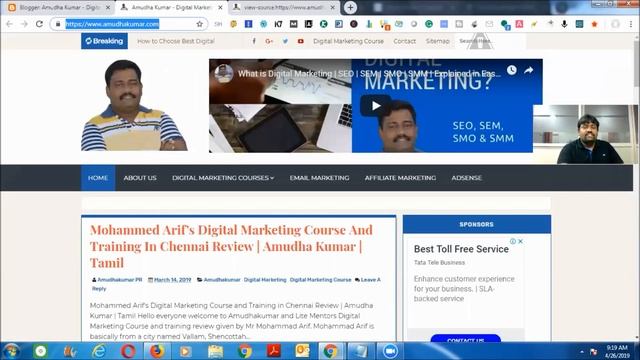Click the Search Here input field
The width and height of the screenshot is (640, 360).
pos(490,41)
